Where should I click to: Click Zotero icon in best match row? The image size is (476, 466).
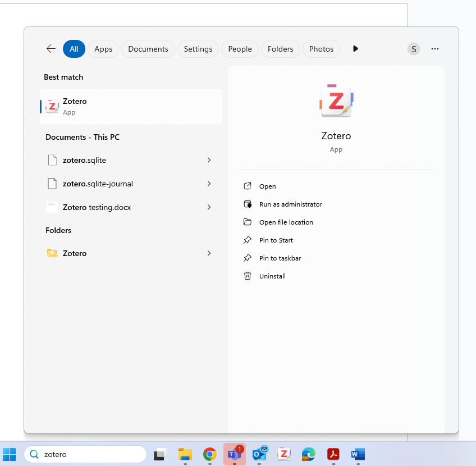52,106
